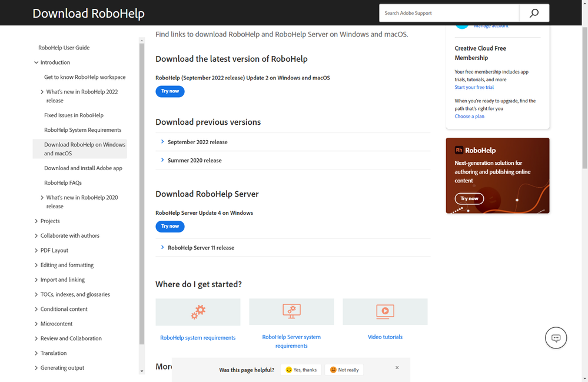Expand the Microcontent section
588x382 pixels.
pos(36,324)
